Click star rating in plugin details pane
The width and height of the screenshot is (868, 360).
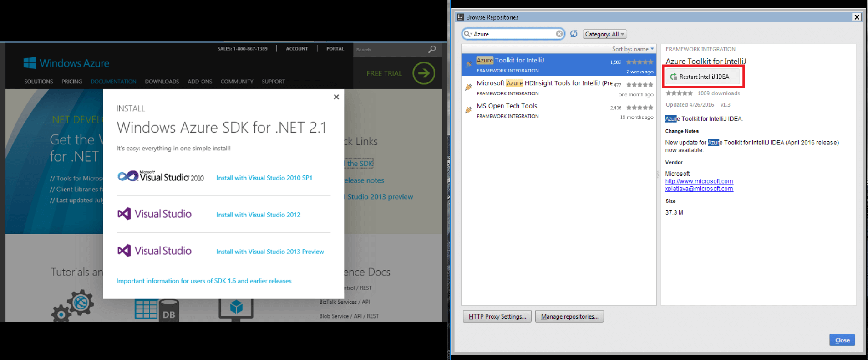tap(679, 93)
